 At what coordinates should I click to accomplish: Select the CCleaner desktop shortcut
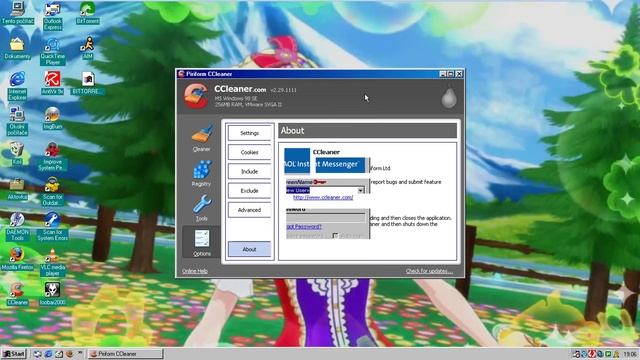tap(17, 294)
